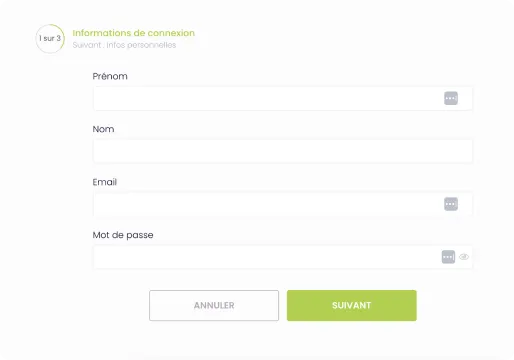Click the Nom label
This screenshot has width=514, height=360.
[x=103, y=129]
